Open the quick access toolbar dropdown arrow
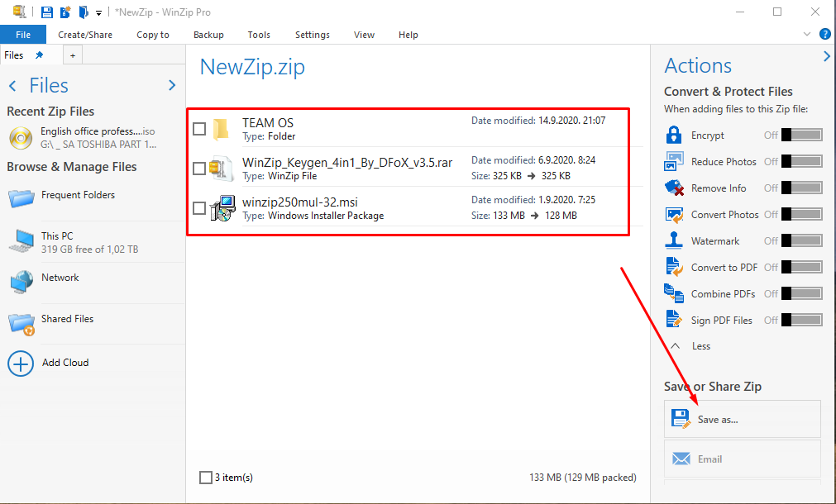The height and width of the screenshot is (504, 836). tap(98, 12)
